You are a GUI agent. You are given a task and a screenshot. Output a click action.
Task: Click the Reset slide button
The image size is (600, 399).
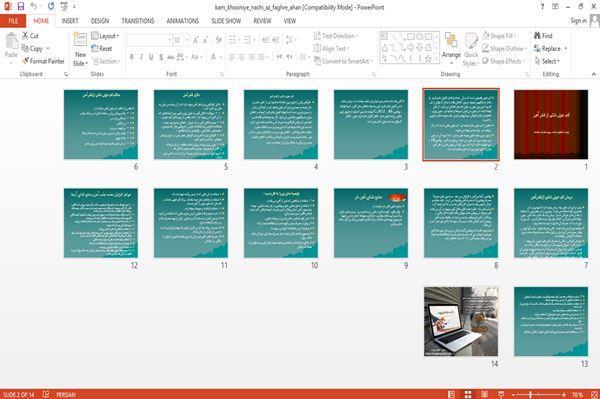coord(102,49)
